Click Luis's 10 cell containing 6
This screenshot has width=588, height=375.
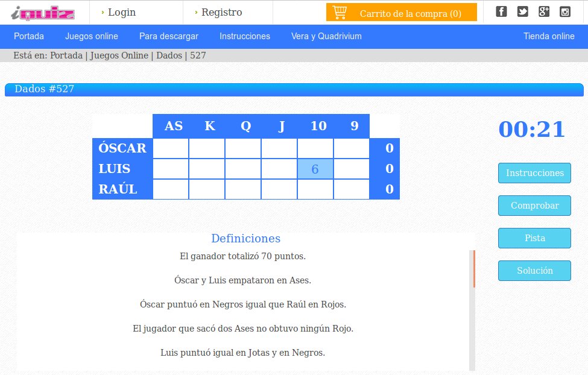click(315, 169)
